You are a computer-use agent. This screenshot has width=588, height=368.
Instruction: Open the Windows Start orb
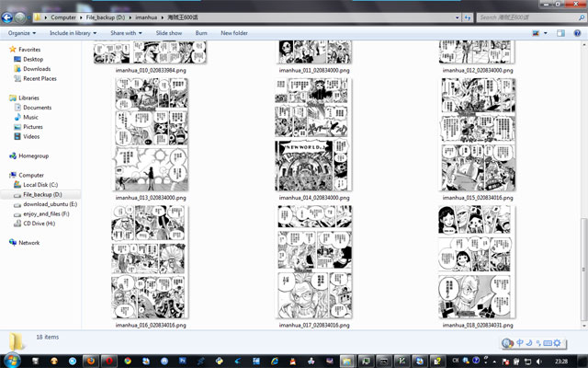click(x=12, y=361)
